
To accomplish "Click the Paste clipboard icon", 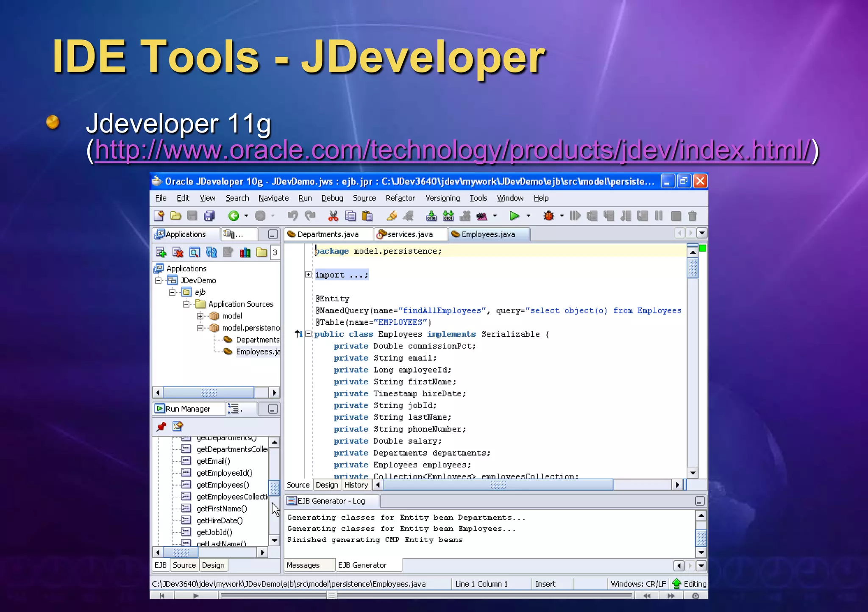I will (367, 216).
